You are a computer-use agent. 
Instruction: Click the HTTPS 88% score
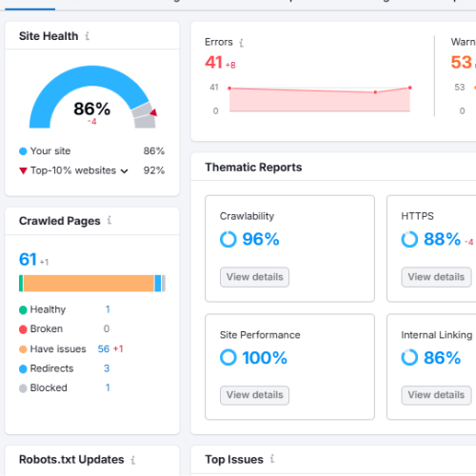[442, 239]
